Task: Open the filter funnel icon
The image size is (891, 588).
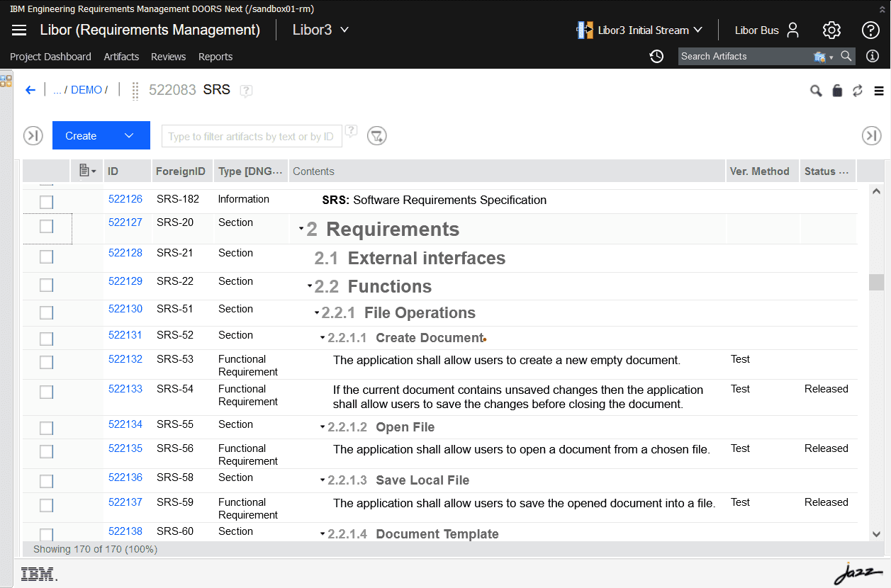Action: click(x=376, y=136)
